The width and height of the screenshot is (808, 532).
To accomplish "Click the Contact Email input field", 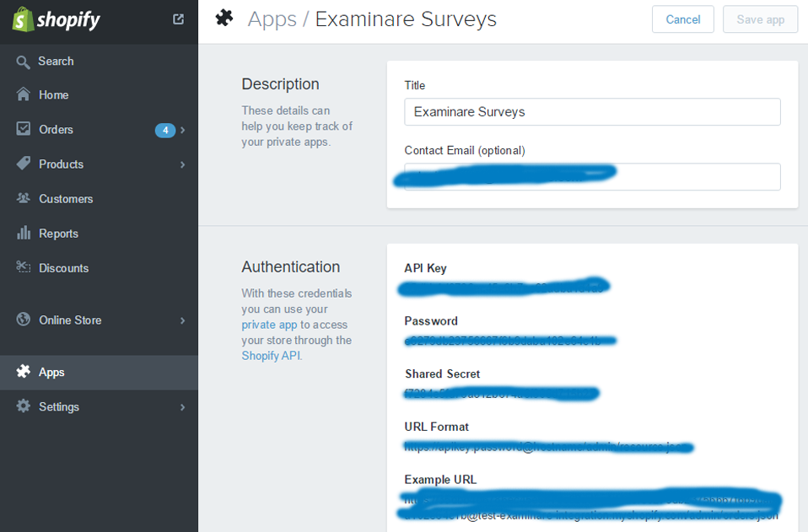I will 592,177.
